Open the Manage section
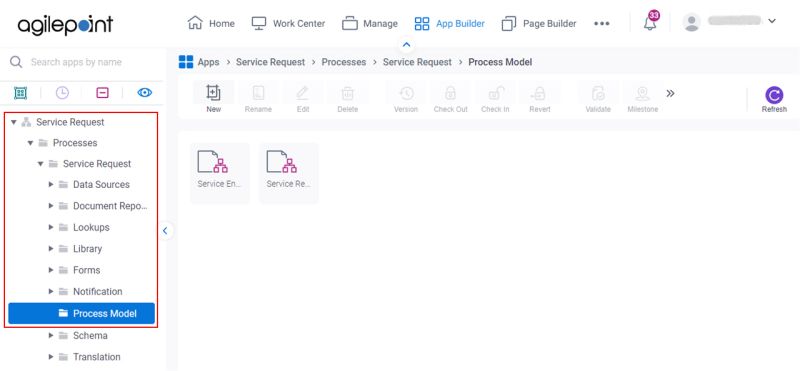 tap(370, 23)
